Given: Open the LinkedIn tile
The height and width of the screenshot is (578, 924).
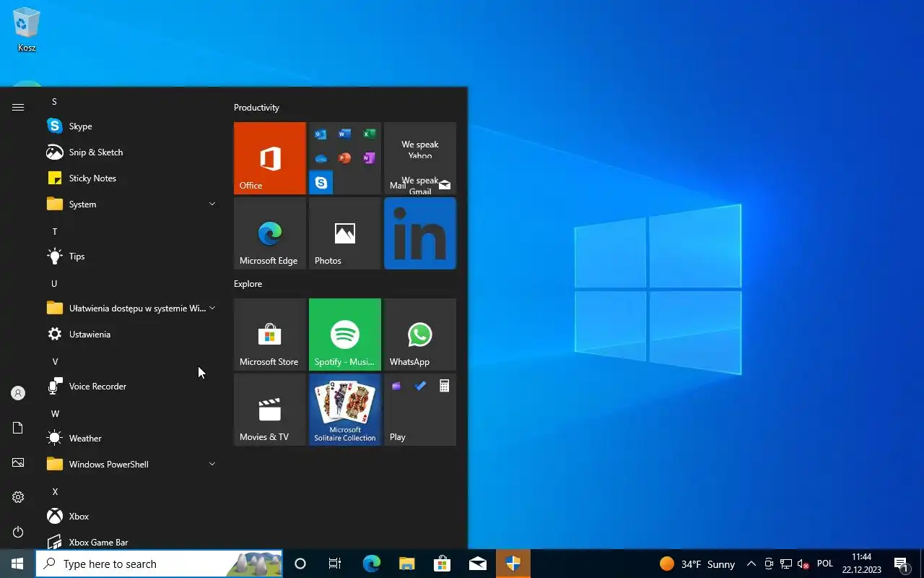Looking at the screenshot, I should coord(420,233).
